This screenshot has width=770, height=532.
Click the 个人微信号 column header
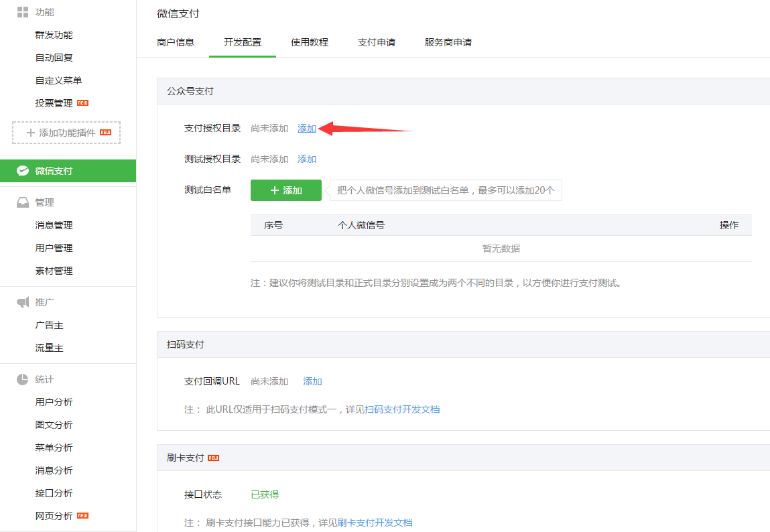[361, 225]
